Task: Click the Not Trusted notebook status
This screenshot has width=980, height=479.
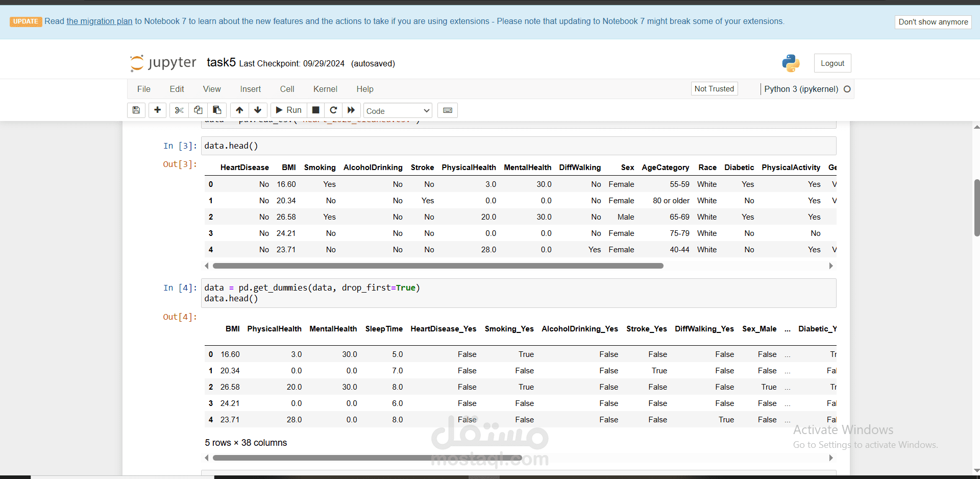Action: coord(714,88)
